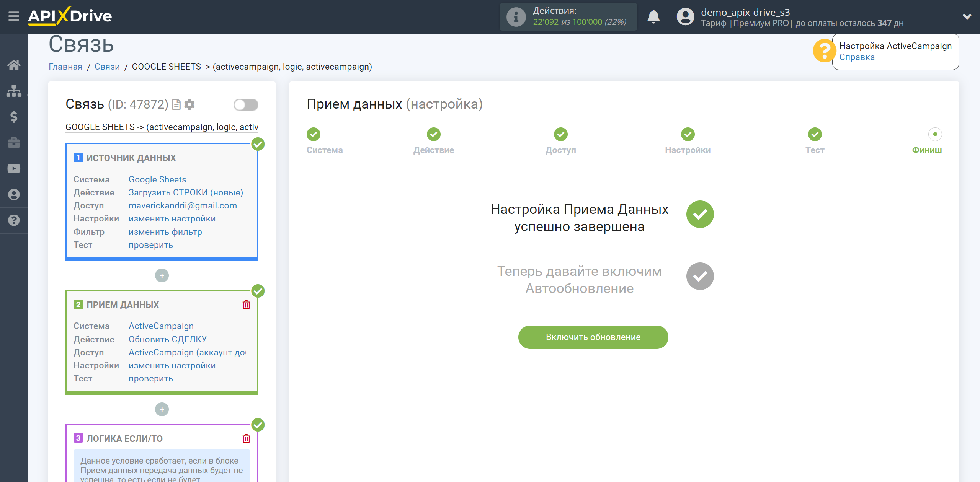Add a block after ПРИЕМ ДАННЫХ
The image size is (980, 482).
click(162, 409)
